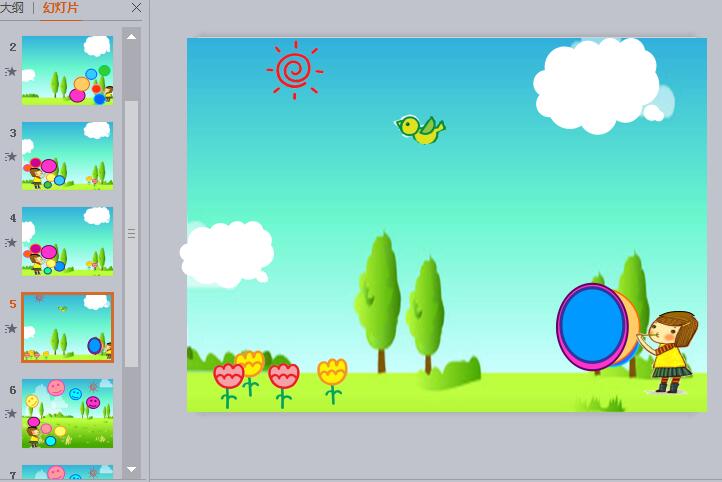Click the thumbnail panel scrollbar handle
The width and height of the screenshot is (722, 482).
(132, 234)
